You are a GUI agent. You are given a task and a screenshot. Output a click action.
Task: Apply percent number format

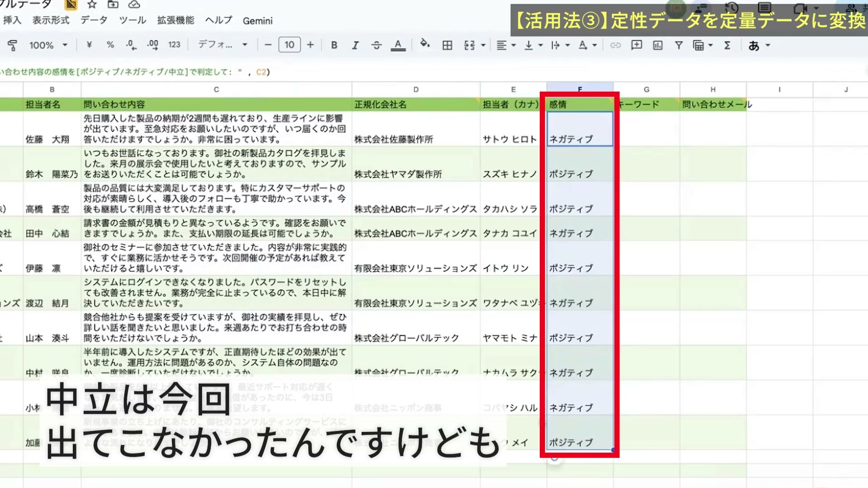pyautogui.click(x=110, y=45)
